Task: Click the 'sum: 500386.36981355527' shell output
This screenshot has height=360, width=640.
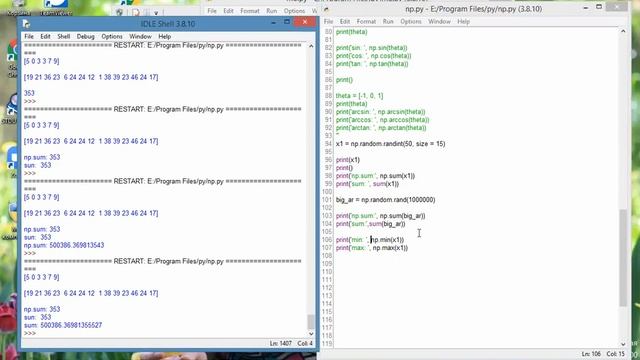Action: pos(63,325)
